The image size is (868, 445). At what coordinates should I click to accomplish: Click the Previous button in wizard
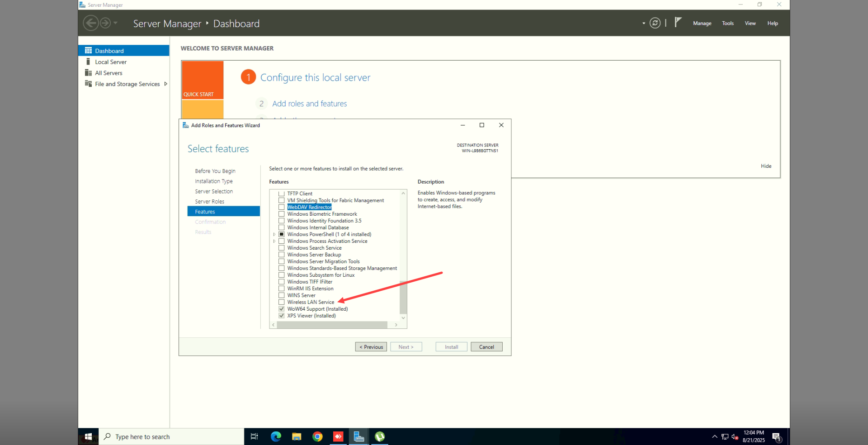(371, 347)
